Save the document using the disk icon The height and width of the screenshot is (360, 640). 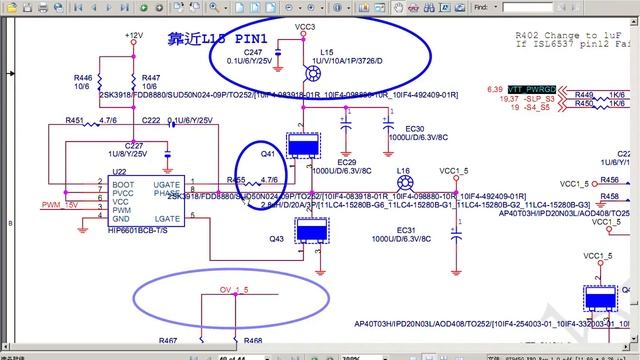point(27,7)
